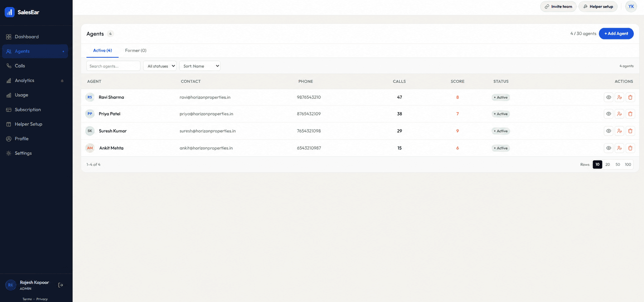Delete agent Priya Patel with trash icon

630,114
